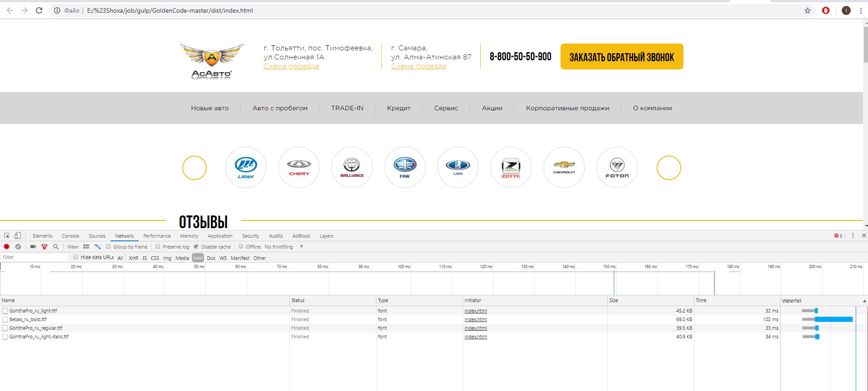The height and width of the screenshot is (391, 868).
Task: Open the Opera red extension icon
Action: 826,10
